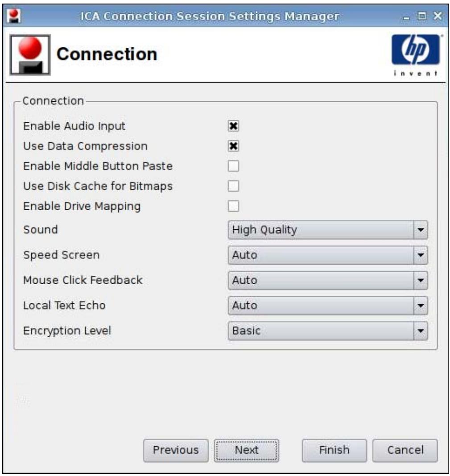This screenshot has width=450, height=476.
Task: Open Mouse Click Feedback dropdown
Action: pyautogui.click(x=328, y=280)
